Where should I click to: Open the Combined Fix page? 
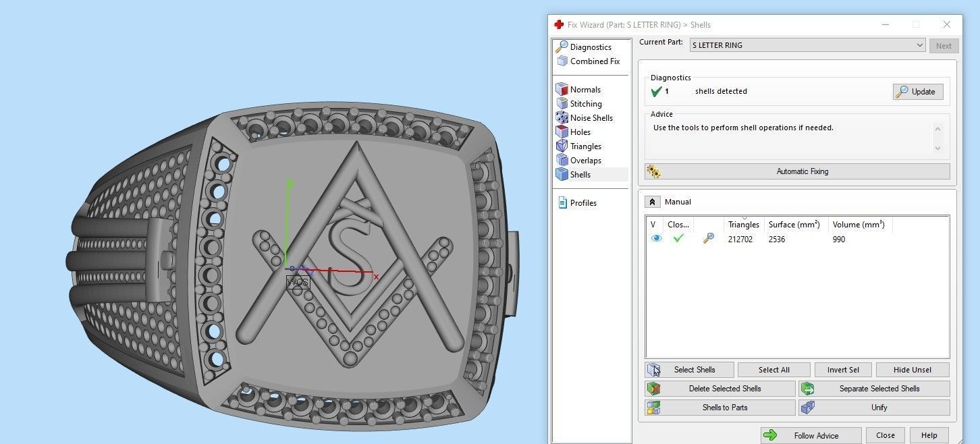(595, 61)
